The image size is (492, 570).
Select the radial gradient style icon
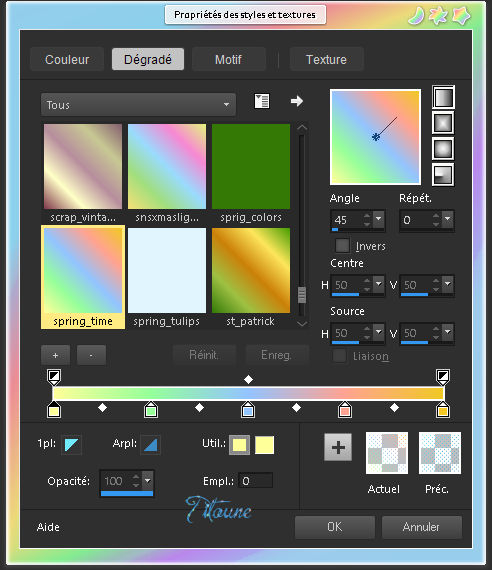[443, 174]
